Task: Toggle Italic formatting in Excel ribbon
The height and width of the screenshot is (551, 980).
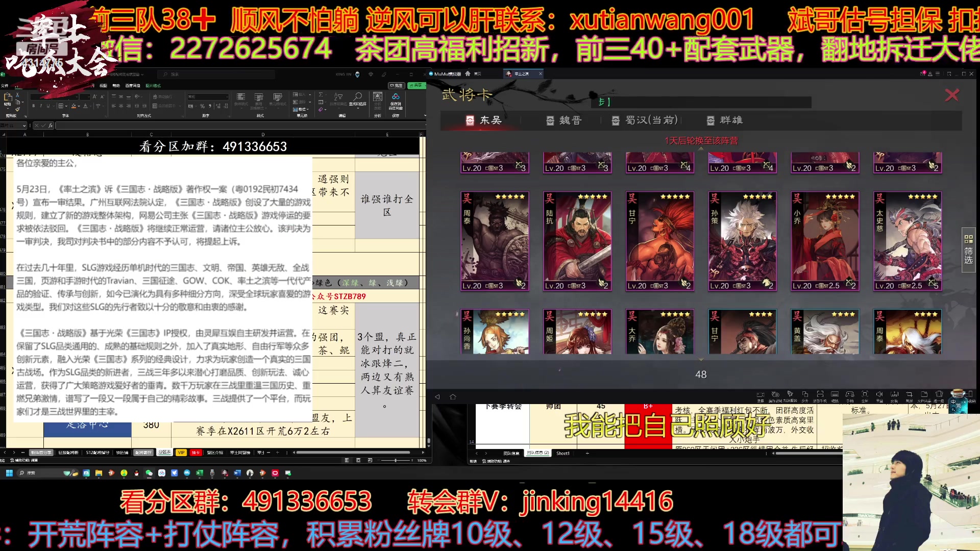Action: (41, 106)
